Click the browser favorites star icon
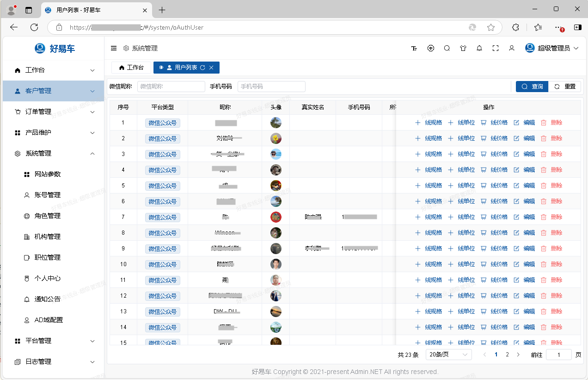This screenshot has height=380, width=588. (491, 27)
